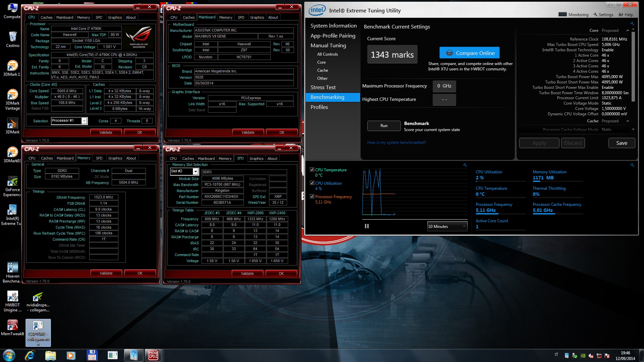Screen dimensions: 644x362
Task: Open Profiles in XTU sidebar
Action: pyautogui.click(x=319, y=107)
